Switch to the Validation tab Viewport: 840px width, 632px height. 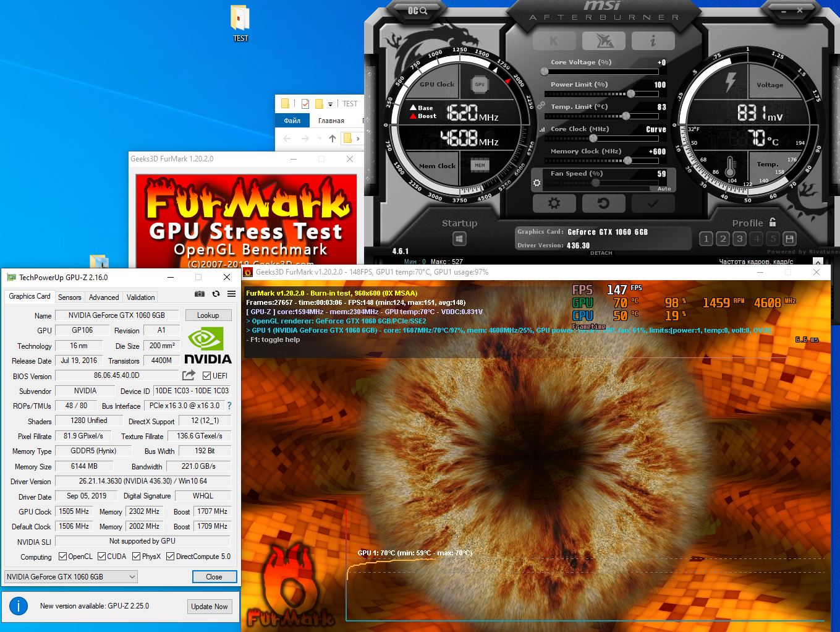141,297
